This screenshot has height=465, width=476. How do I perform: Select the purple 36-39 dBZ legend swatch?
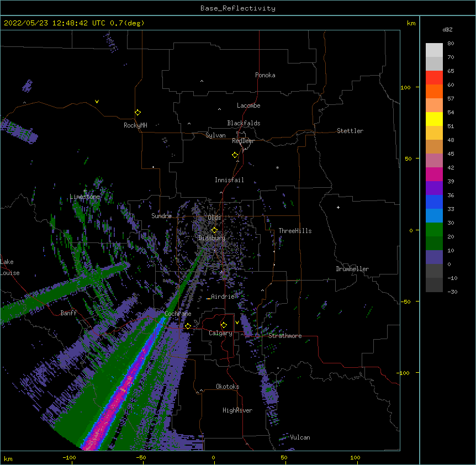[x=434, y=188]
